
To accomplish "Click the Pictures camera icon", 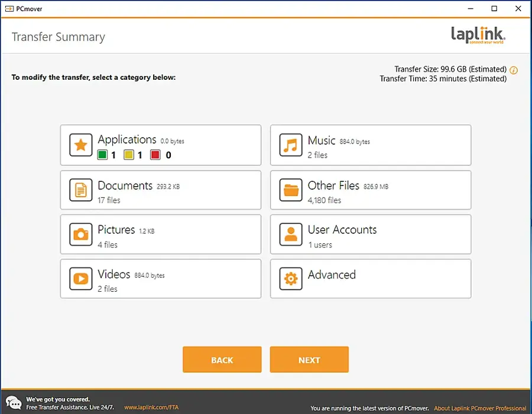I will click(81, 234).
